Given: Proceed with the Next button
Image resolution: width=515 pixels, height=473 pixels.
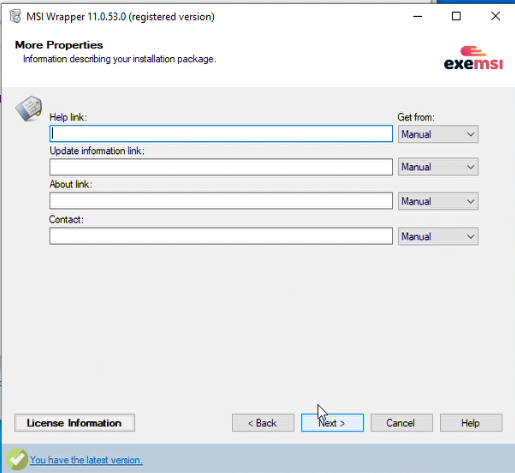Looking at the screenshot, I should [332, 423].
